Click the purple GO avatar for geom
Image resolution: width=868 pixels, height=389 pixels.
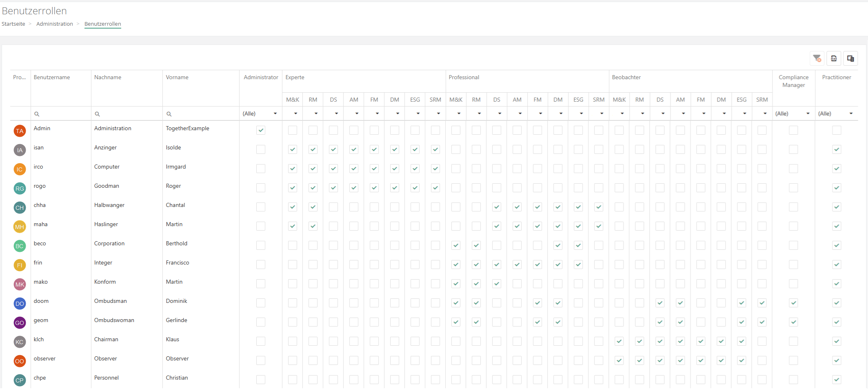pyautogui.click(x=20, y=323)
